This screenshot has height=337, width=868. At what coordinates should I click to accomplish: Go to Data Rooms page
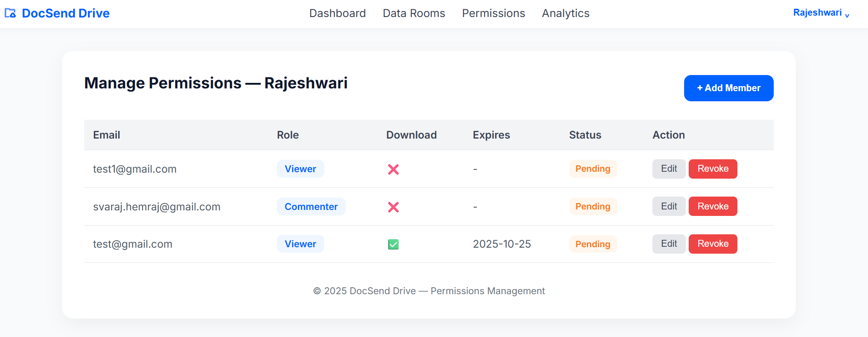[414, 13]
